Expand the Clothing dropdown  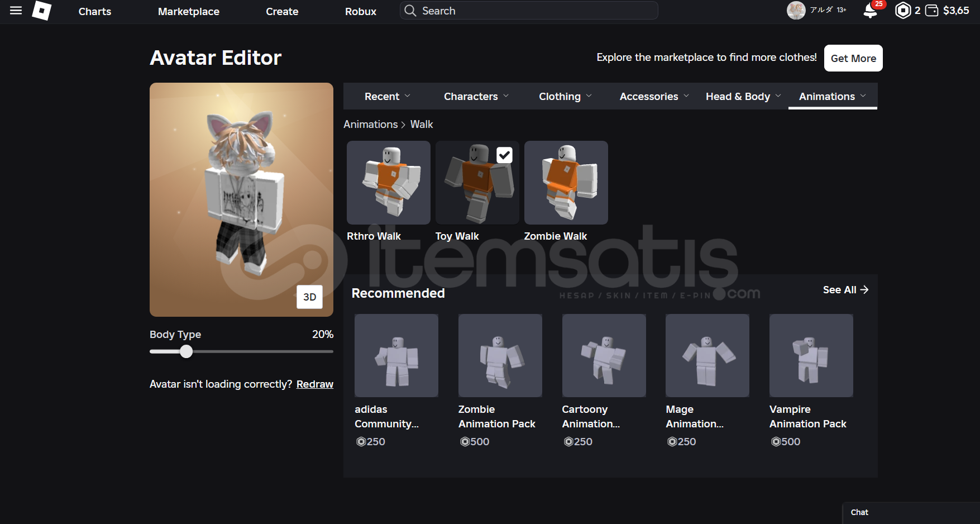565,97
